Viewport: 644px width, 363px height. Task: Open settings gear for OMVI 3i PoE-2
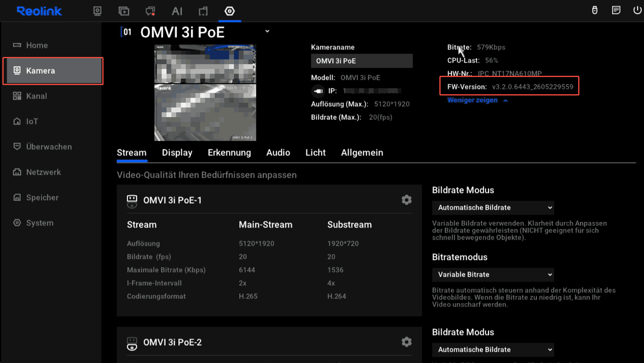click(406, 342)
